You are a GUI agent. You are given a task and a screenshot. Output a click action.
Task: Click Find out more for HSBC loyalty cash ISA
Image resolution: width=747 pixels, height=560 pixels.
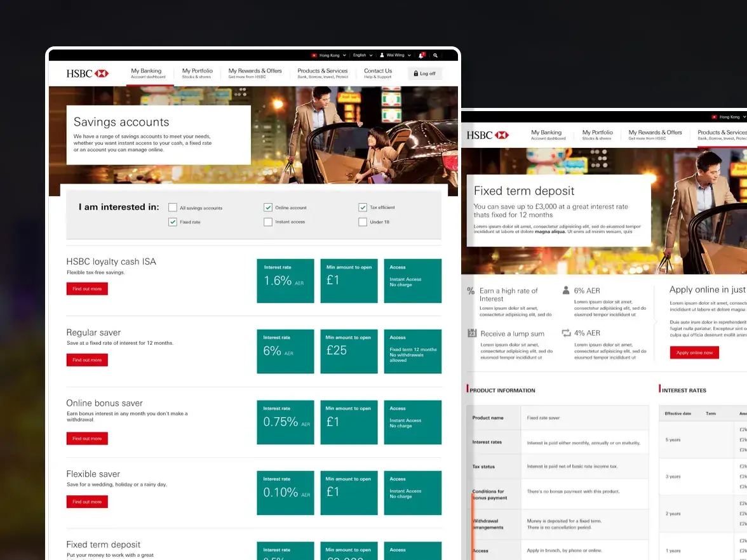pos(87,288)
